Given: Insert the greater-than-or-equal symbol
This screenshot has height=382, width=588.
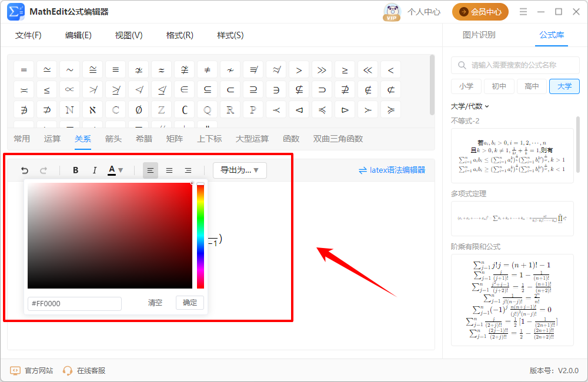Looking at the screenshot, I should 345,70.
